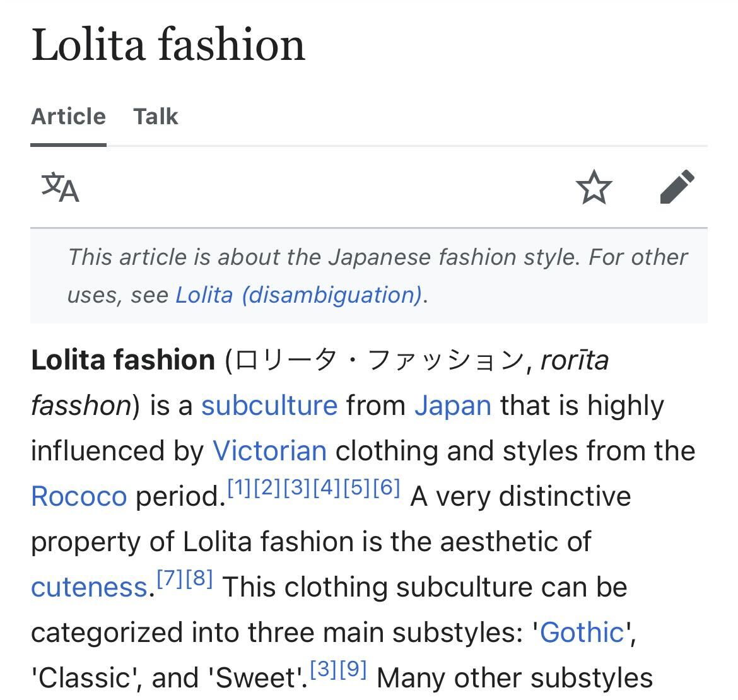Open the cuteness link

coord(90,587)
